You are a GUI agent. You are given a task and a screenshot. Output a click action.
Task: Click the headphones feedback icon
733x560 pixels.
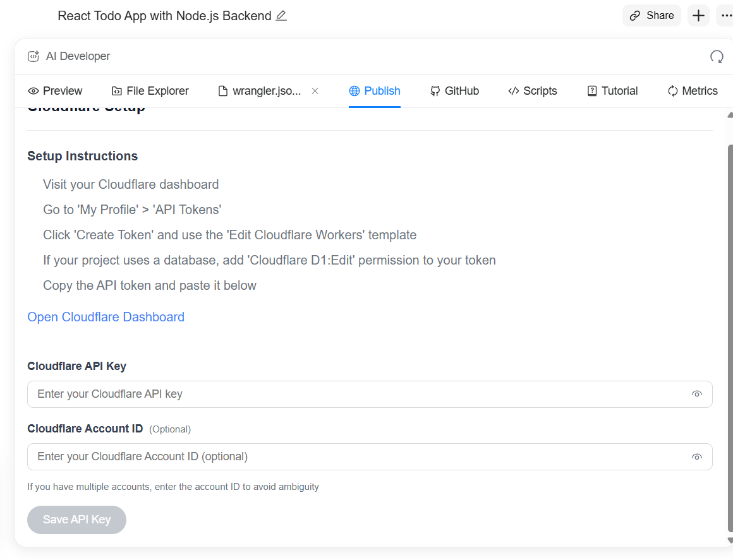coord(717,56)
